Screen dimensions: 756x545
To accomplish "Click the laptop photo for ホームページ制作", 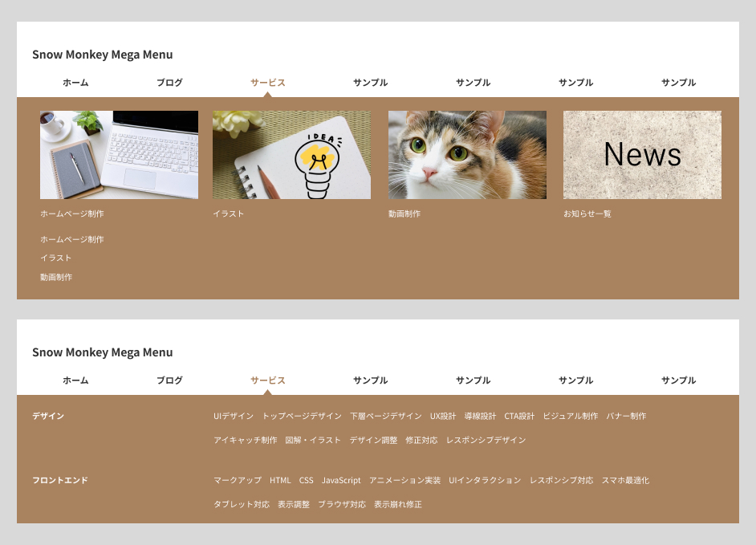I will pyautogui.click(x=119, y=154).
